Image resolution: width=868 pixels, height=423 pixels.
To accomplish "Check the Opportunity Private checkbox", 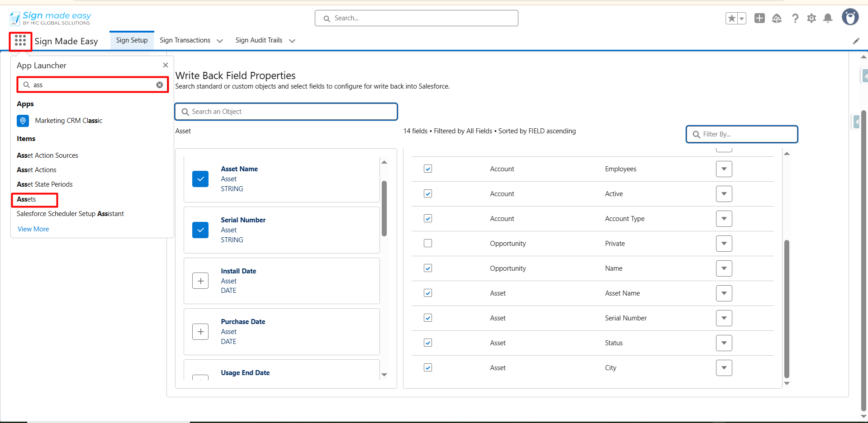I will coord(428,243).
